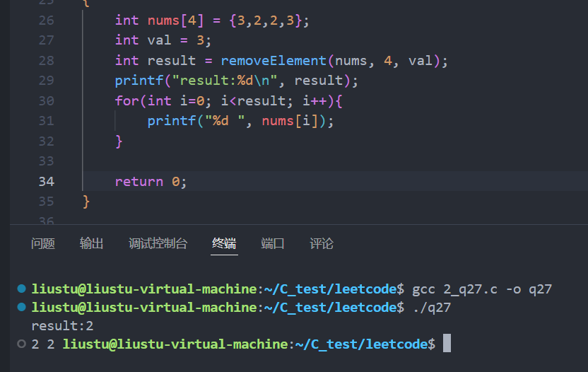Viewport: 588px width, 372px height.
Task: Click line number 26 in the gutter
Action: [46, 21]
